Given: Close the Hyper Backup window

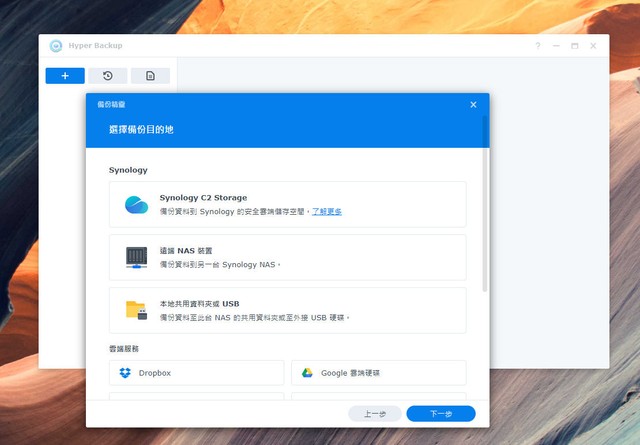Looking at the screenshot, I should tap(593, 46).
